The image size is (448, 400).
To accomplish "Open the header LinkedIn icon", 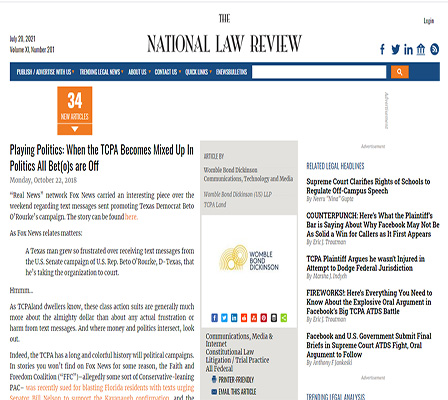I will [408, 49].
